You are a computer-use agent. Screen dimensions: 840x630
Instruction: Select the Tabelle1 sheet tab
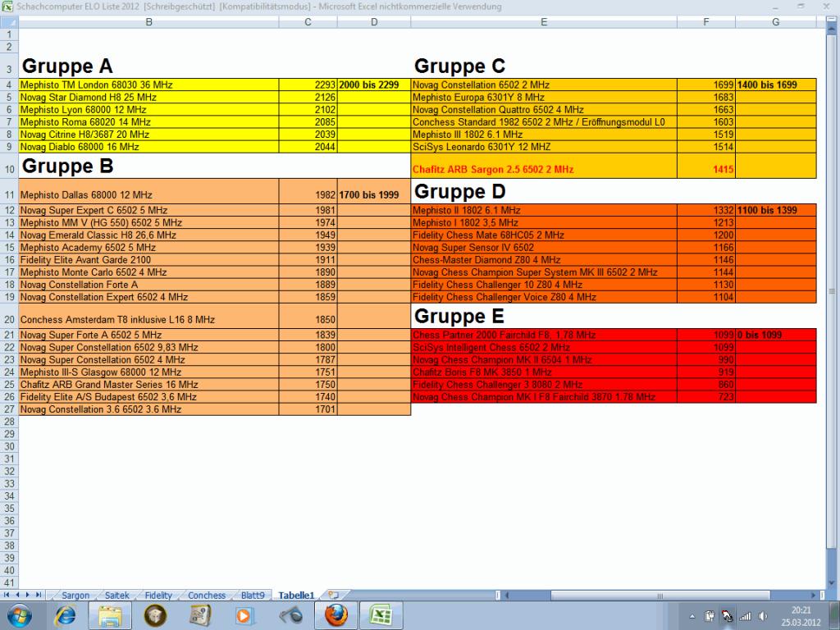(x=296, y=596)
